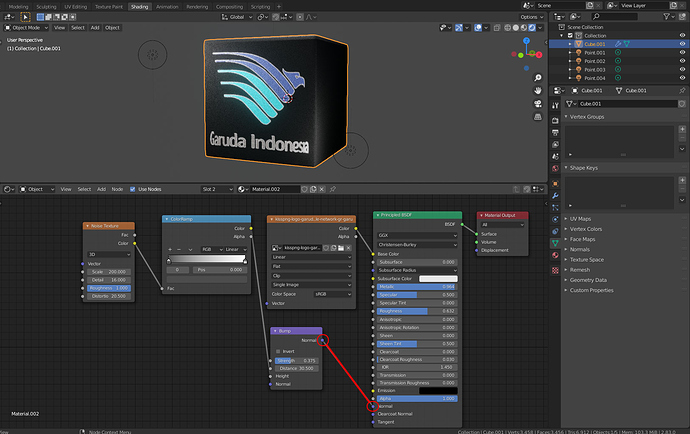Open the Texture properties checker tab
The height and width of the screenshot is (434, 690).
[555, 270]
